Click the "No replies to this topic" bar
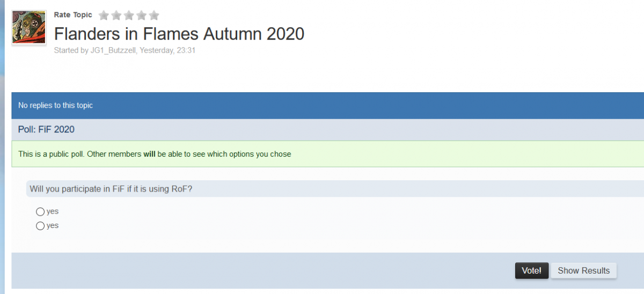The width and height of the screenshot is (644, 294). [x=56, y=106]
